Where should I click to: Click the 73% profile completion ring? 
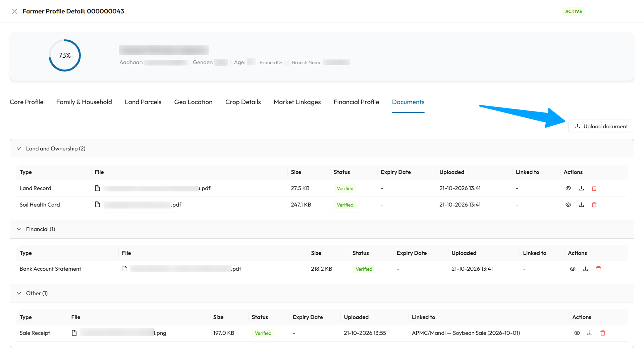pos(65,55)
